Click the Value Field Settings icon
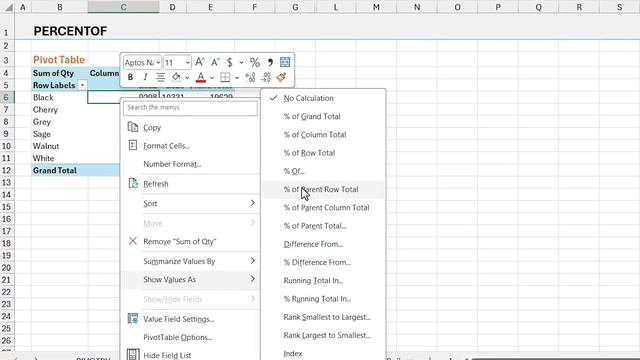Image resolution: width=640 pixels, height=360 pixels. click(x=133, y=318)
